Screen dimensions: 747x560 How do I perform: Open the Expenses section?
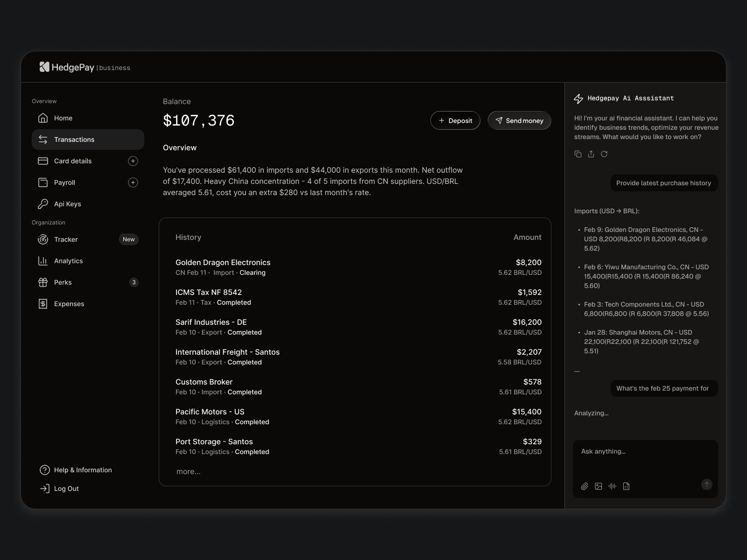point(69,303)
